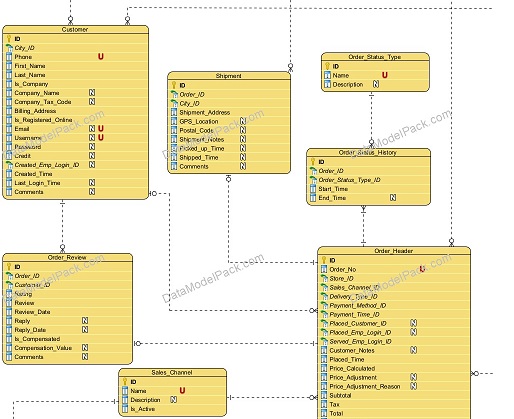The width and height of the screenshot is (514, 419).
Task: Click the unique U marker on Email row
Action: point(101,129)
